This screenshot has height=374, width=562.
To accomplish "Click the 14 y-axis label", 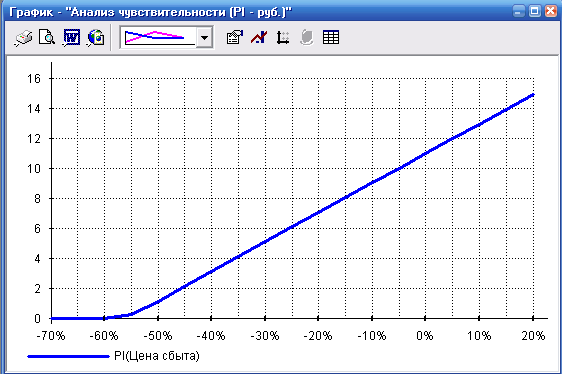I will (x=34, y=108).
